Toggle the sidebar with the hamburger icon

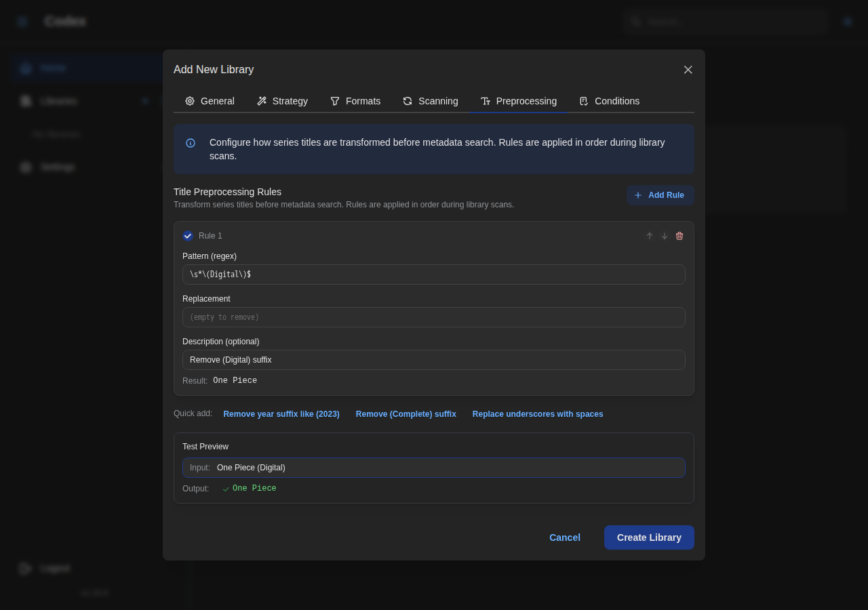point(21,21)
